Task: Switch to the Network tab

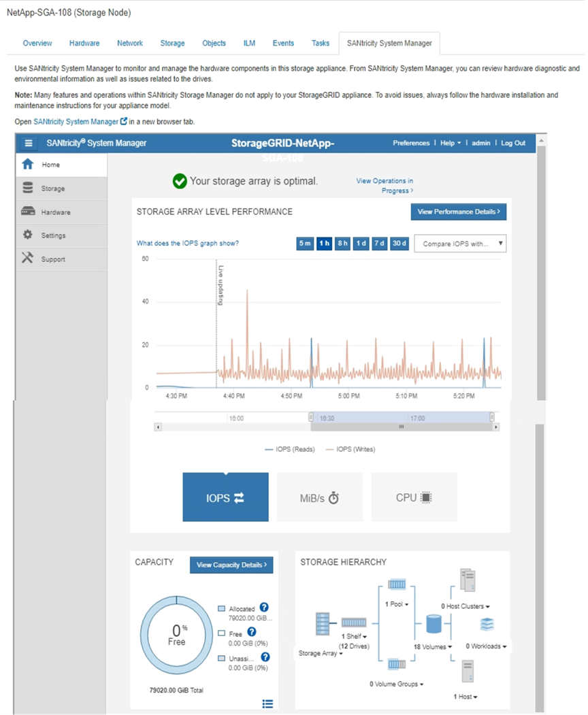Action: (x=130, y=44)
